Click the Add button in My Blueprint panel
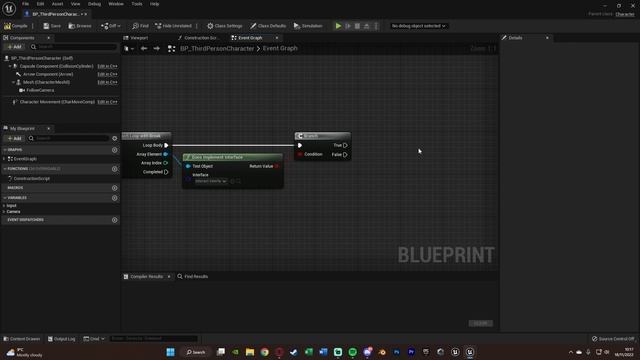Screen dimensions: 640x360 point(14,138)
